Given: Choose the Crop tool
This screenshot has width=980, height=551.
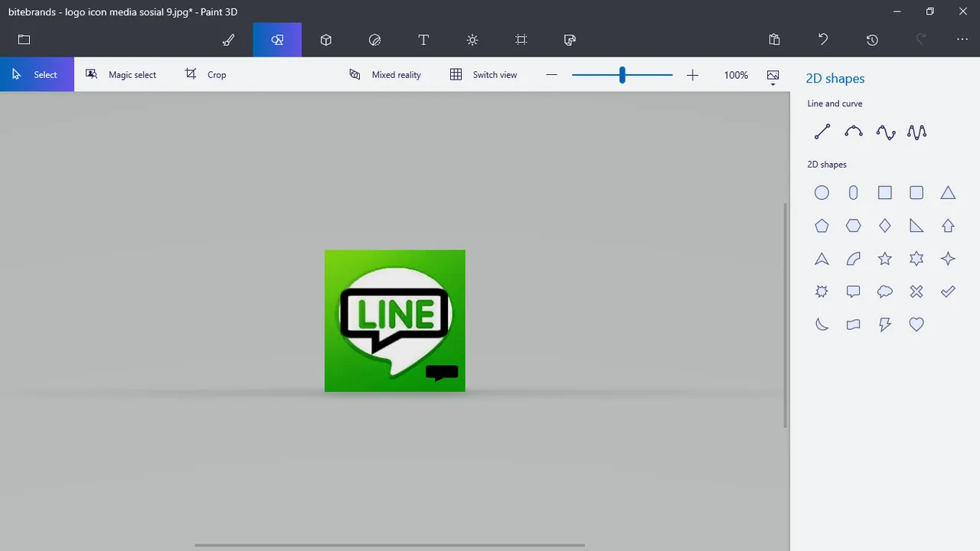Looking at the screenshot, I should [x=206, y=74].
